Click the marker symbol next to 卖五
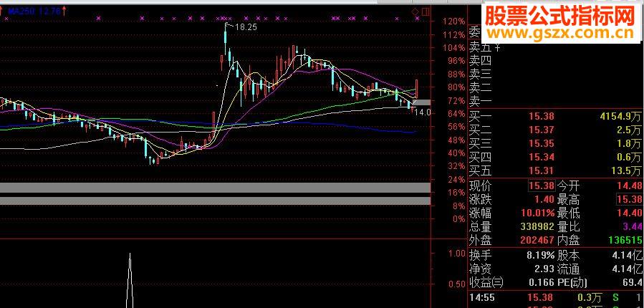This screenshot has height=308, width=644. click(498, 47)
